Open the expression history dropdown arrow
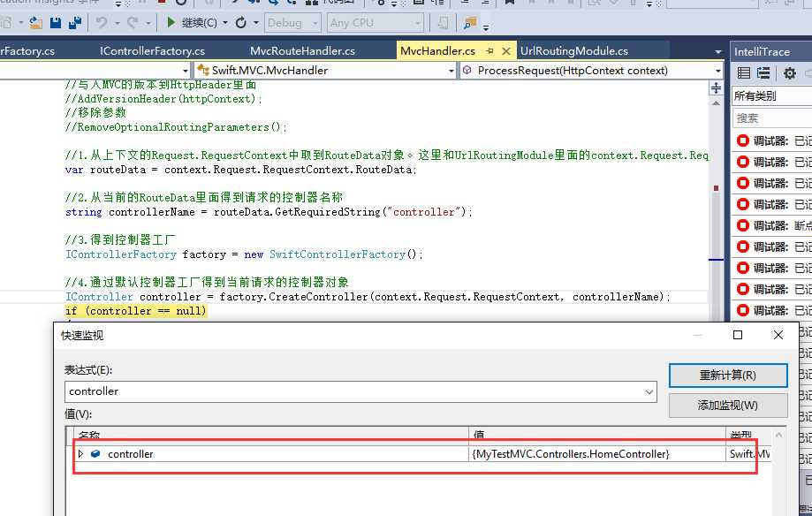This screenshot has height=516, width=812. pyautogui.click(x=649, y=391)
